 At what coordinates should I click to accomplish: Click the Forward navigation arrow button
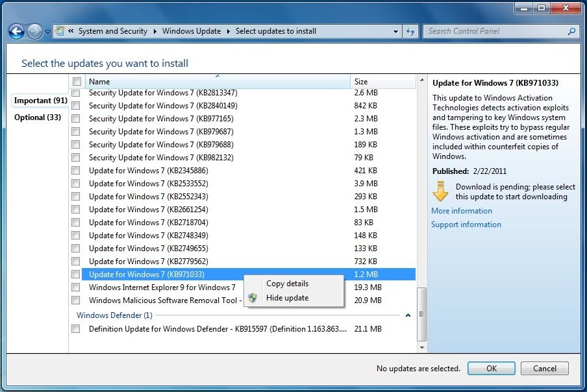pos(34,31)
